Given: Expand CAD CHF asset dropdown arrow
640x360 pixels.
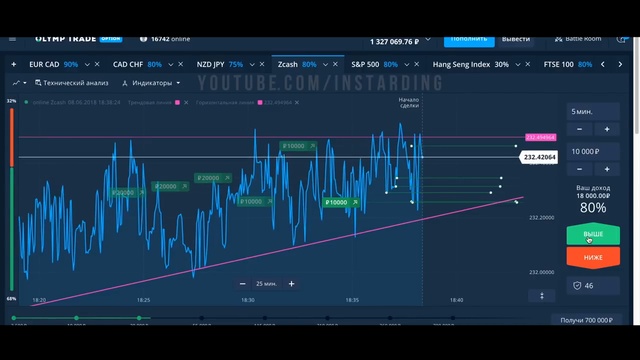Looking at the screenshot, I should pyautogui.click(x=171, y=64).
